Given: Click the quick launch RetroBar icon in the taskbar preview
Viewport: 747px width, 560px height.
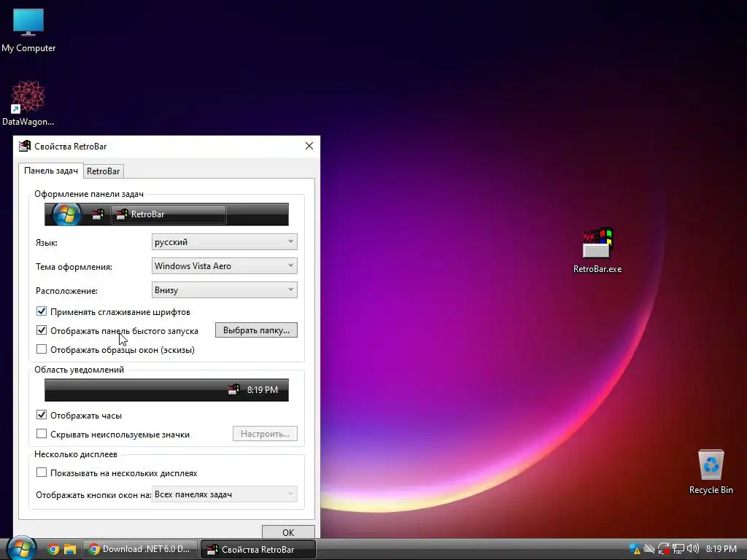Looking at the screenshot, I should click(x=98, y=214).
